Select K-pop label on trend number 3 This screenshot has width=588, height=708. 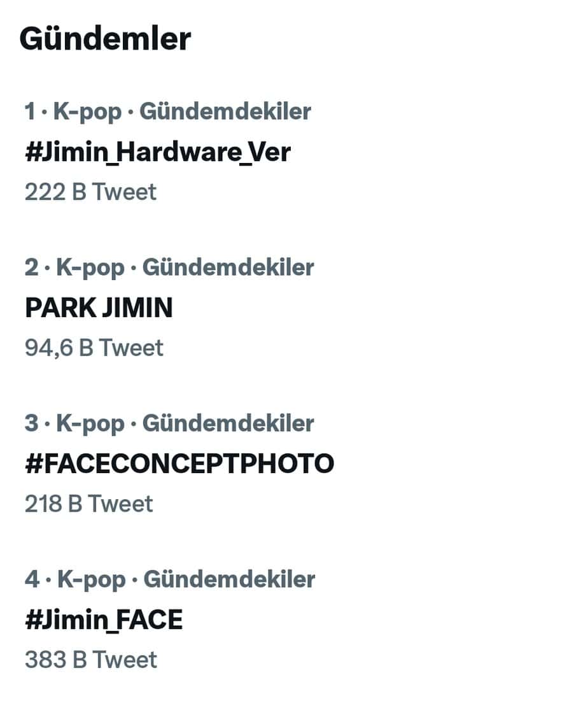point(90,423)
